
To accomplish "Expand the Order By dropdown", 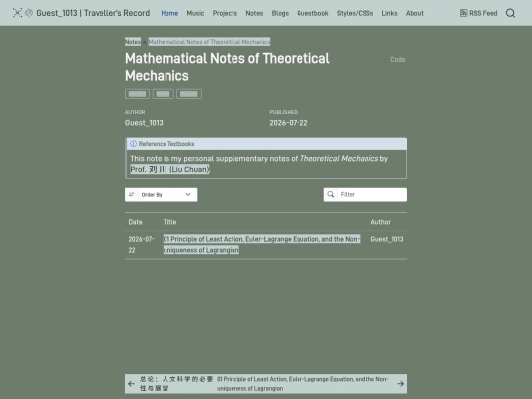I will [162, 195].
